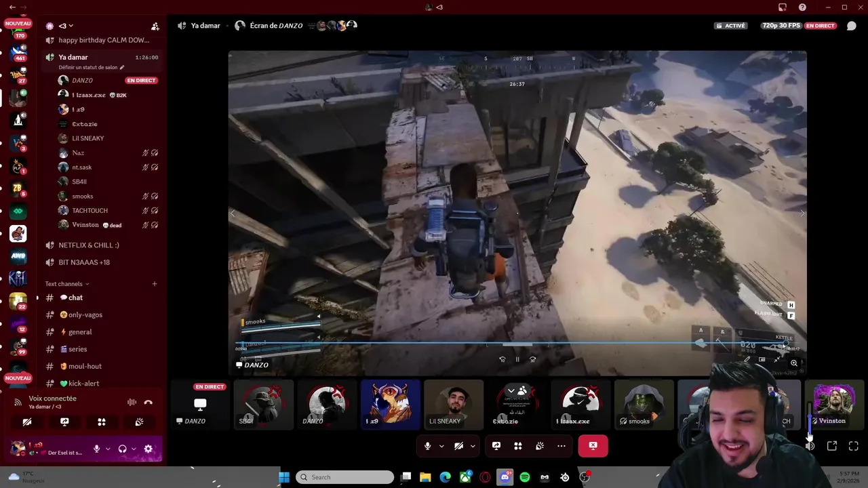This screenshot has height=488, width=868.
Task: Open activities from the call control bar
Action: point(518,446)
